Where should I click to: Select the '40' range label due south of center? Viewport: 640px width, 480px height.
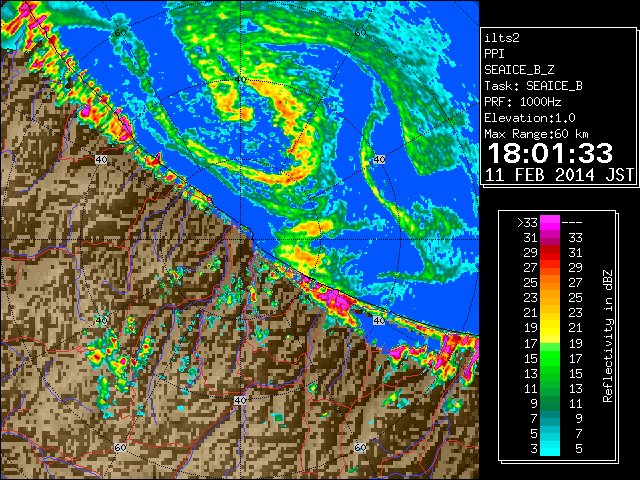(240, 400)
